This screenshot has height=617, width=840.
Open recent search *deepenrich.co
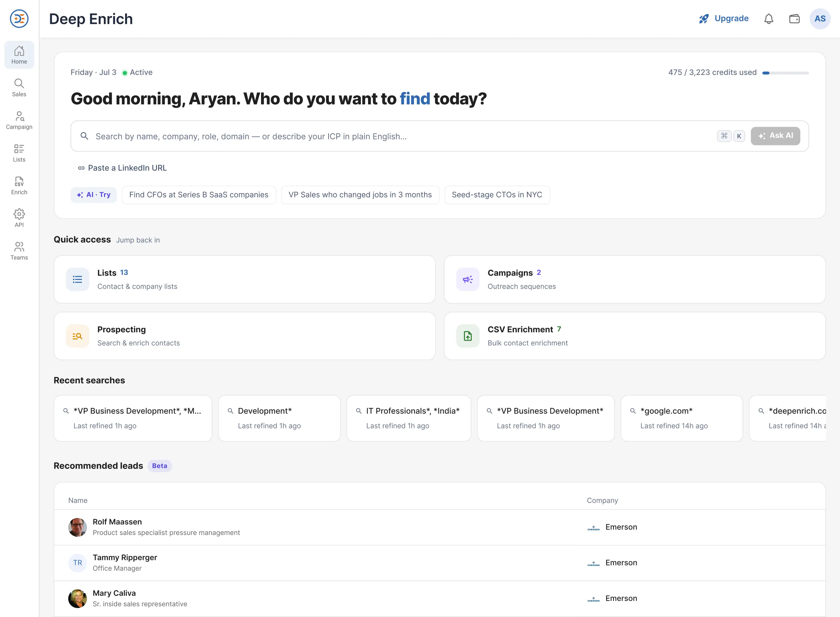coord(788,418)
